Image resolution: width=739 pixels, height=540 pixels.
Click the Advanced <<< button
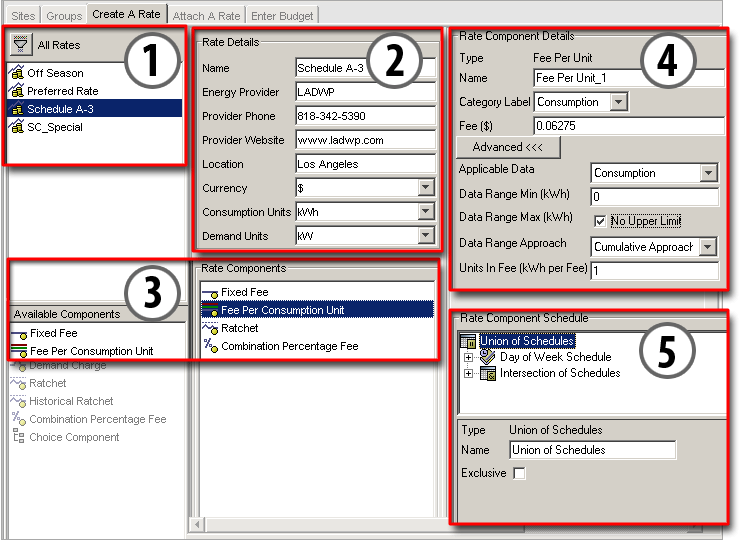(x=509, y=148)
